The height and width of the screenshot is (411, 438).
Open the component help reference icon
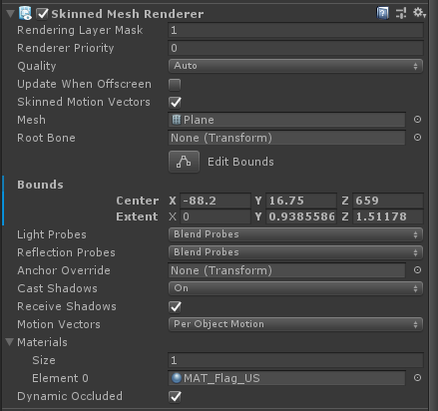(x=382, y=13)
